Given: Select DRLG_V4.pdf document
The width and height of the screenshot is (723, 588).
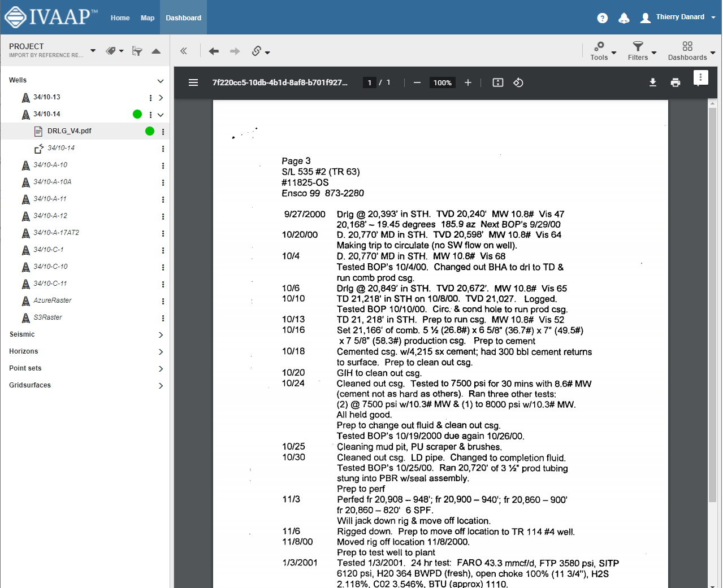Looking at the screenshot, I should [69, 131].
